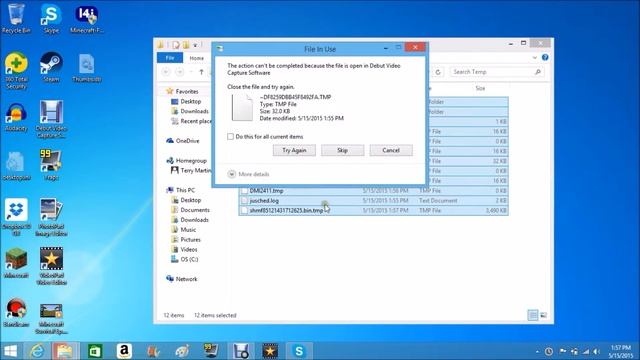Viewport: 640px width, 360px height.
Task: Click Explorer forward navigation arrow
Action: tap(180, 72)
